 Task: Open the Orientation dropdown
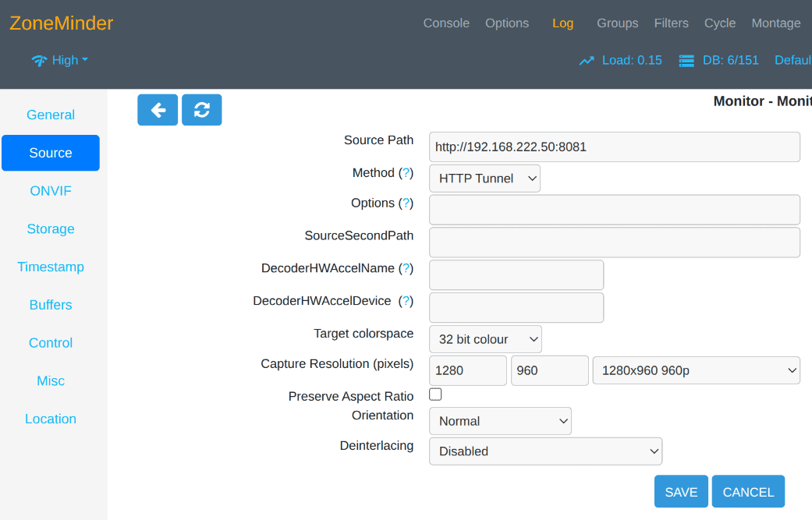(499, 421)
